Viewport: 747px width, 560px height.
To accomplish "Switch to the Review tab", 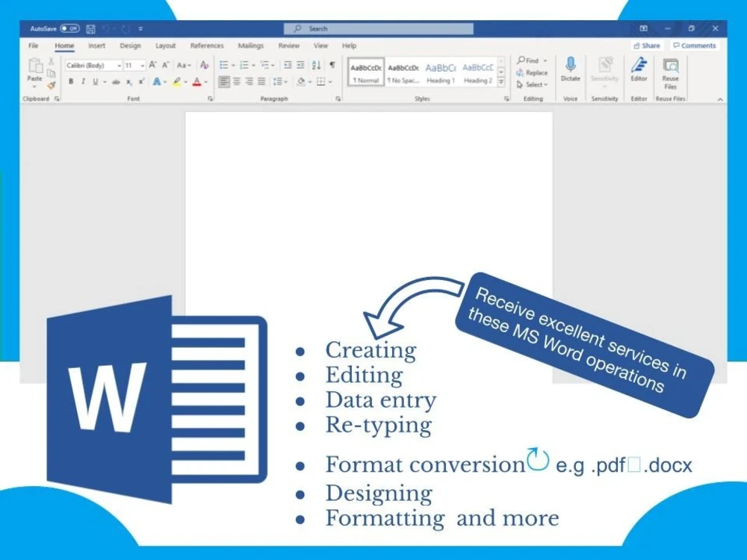I will [288, 46].
